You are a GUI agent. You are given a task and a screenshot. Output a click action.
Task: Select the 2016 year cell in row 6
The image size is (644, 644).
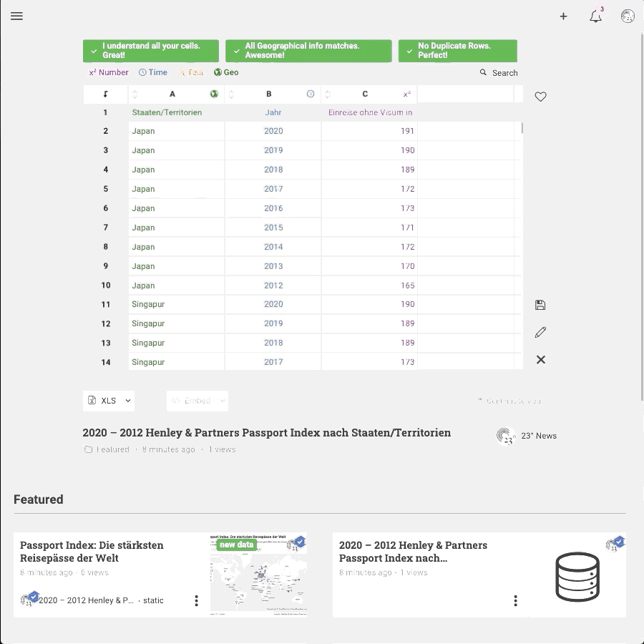(273, 208)
